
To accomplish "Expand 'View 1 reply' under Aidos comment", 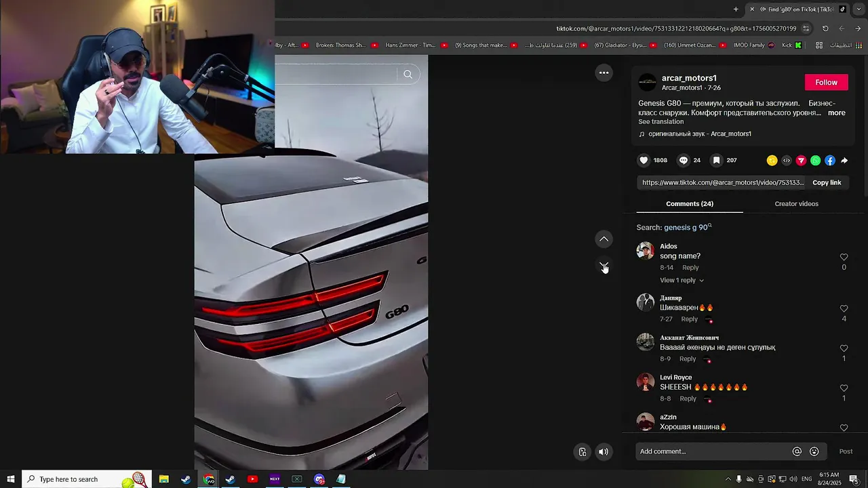I will coord(682,281).
